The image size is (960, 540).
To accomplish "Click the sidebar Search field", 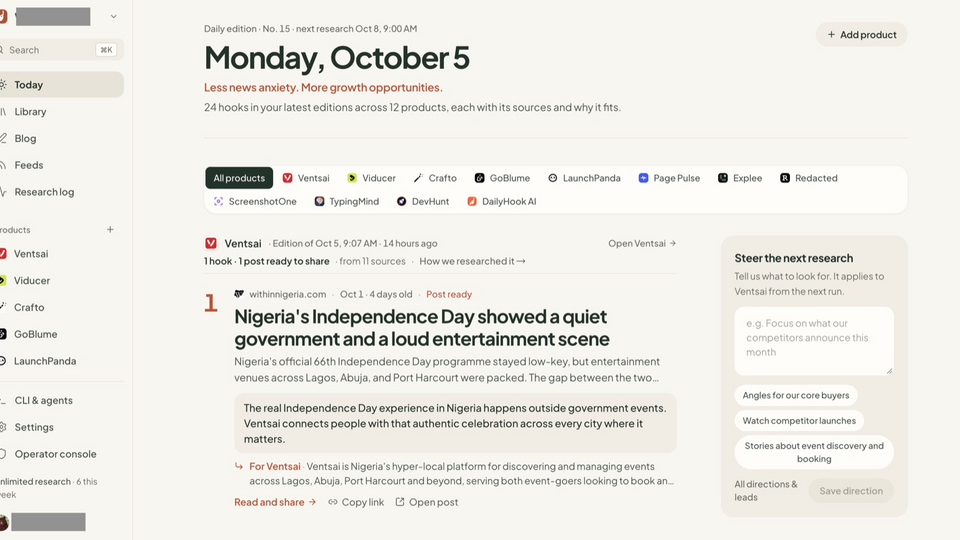I will pyautogui.click(x=60, y=50).
